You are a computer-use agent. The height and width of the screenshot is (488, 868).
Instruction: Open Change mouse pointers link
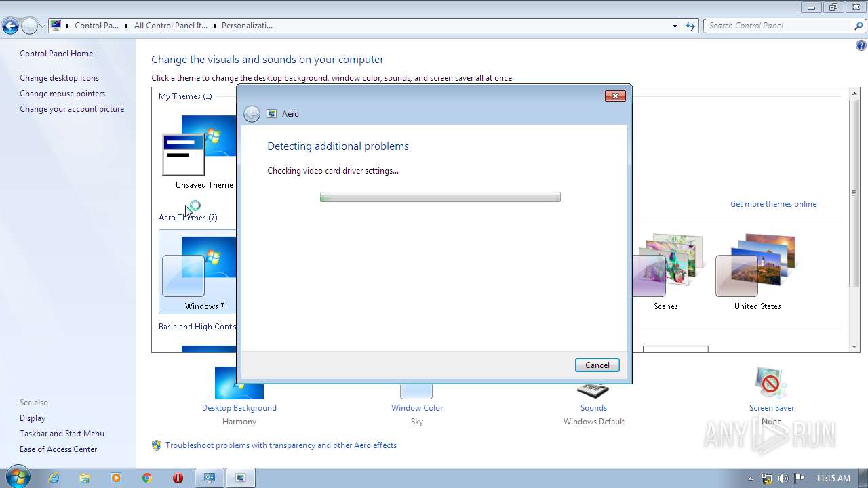(x=62, y=94)
